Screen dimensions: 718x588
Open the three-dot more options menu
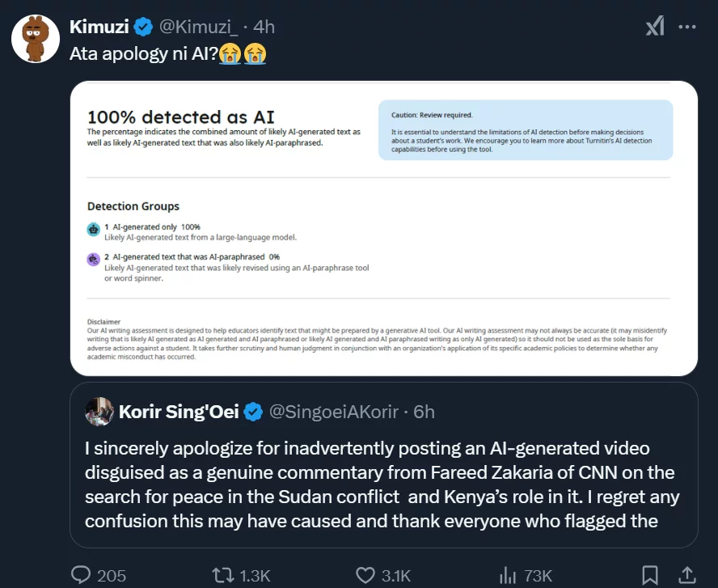click(687, 27)
